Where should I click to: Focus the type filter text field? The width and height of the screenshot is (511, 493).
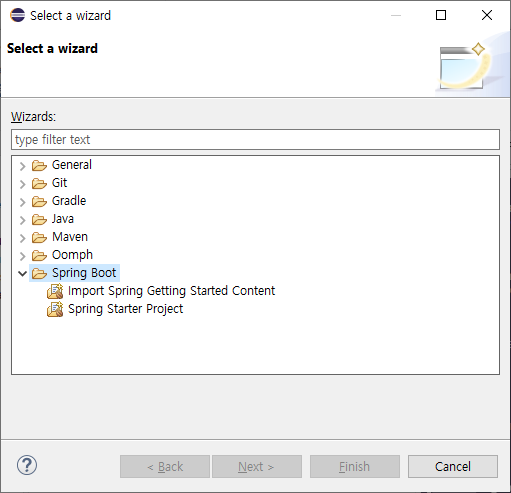pos(255,139)
